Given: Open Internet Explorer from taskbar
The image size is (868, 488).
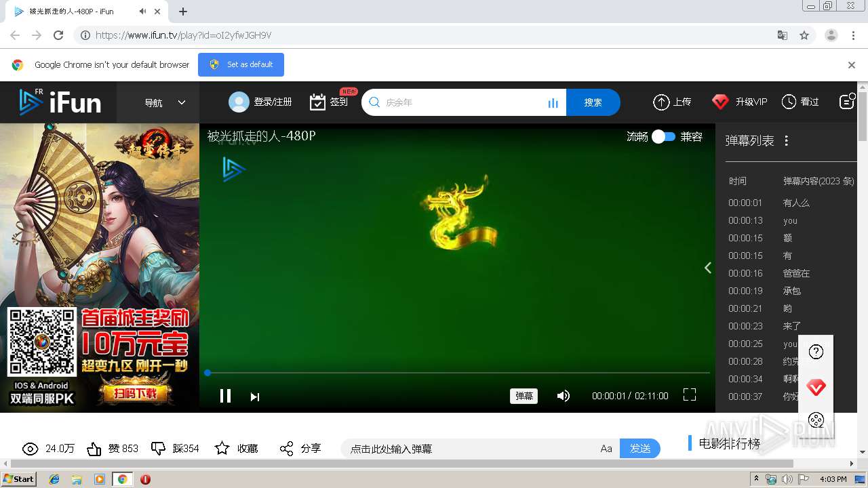Looking at the screenshot, I should (x=54, y=479).
